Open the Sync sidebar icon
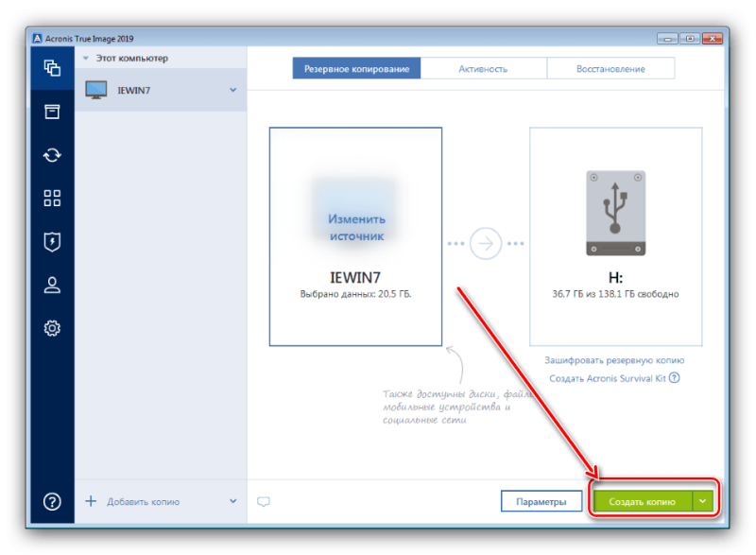This screenshot has width=756, height=555. click(x=52, y=155)
